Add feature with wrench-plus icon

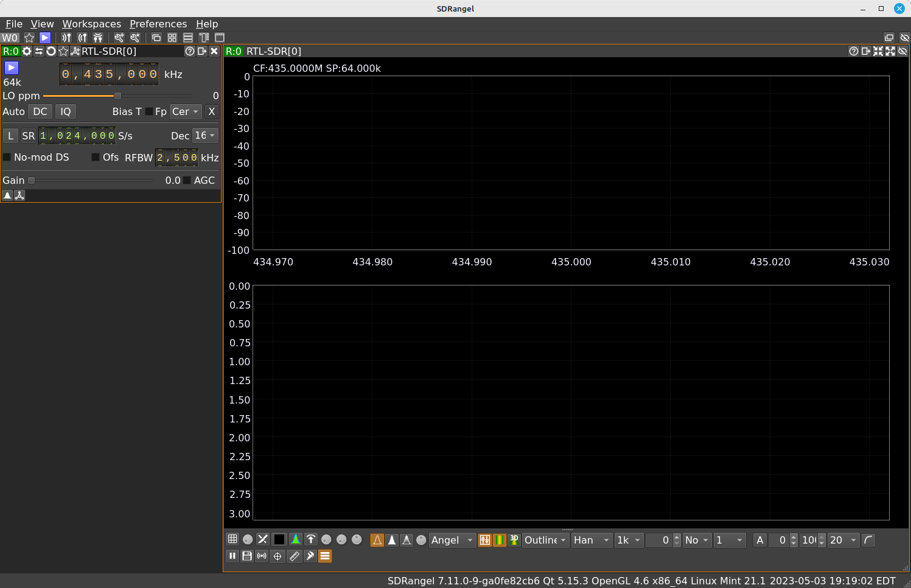click(119, 38)
